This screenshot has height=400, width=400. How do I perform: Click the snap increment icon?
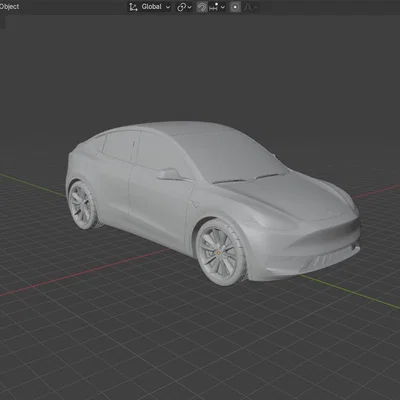[213, 7]
